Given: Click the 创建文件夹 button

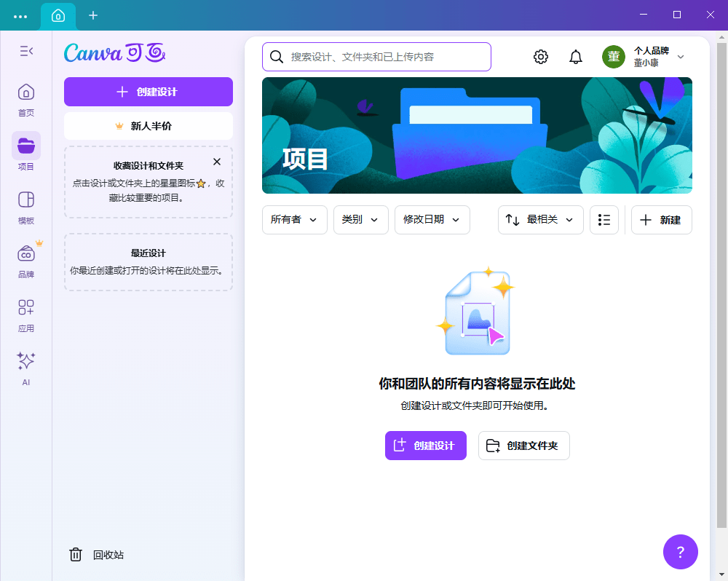Looking at the screenshot, I should (523, 446).
